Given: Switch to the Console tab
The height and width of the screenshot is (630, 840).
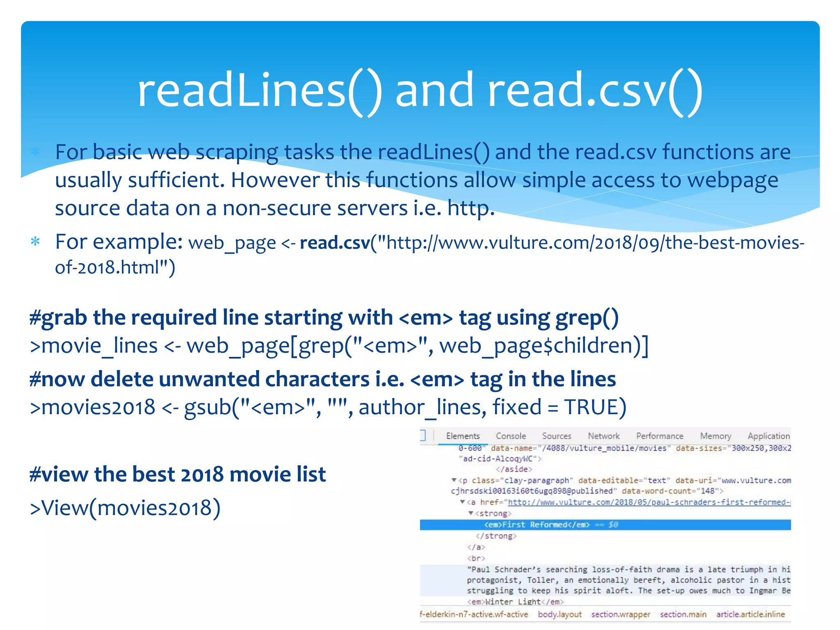Looking at the screenshot, I should tap(511, 436).
